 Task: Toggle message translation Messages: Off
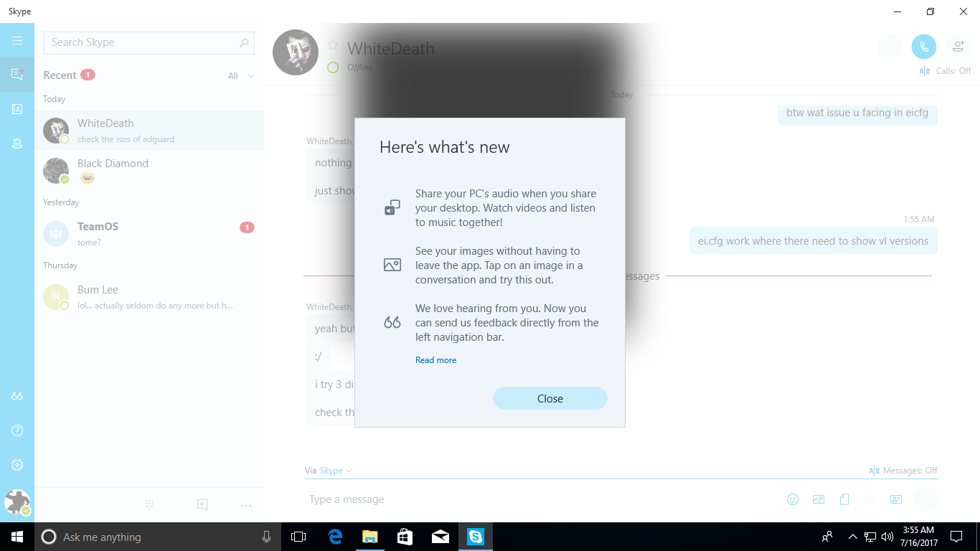tap(903, 471)
